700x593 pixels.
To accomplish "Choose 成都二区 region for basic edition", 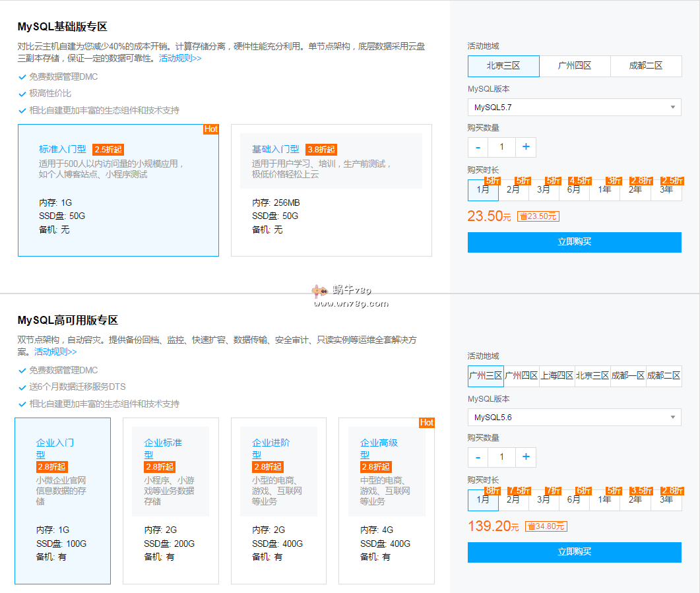I will (x=645, y=66).
